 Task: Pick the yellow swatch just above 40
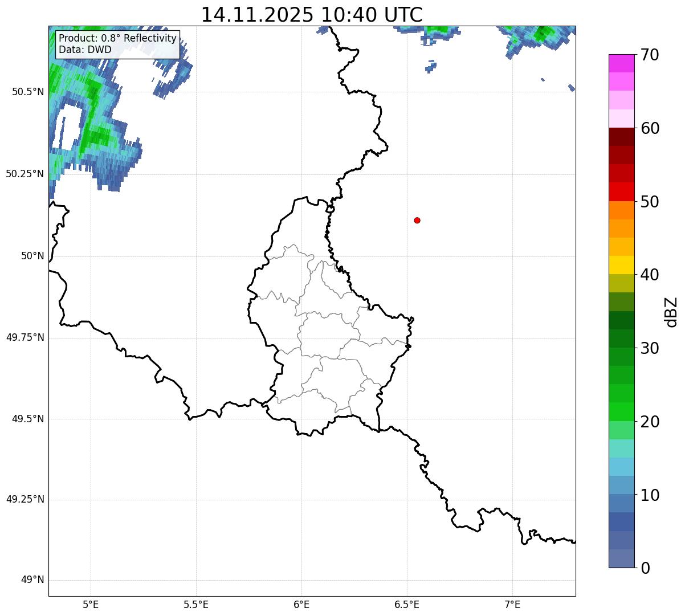point(622,265)
